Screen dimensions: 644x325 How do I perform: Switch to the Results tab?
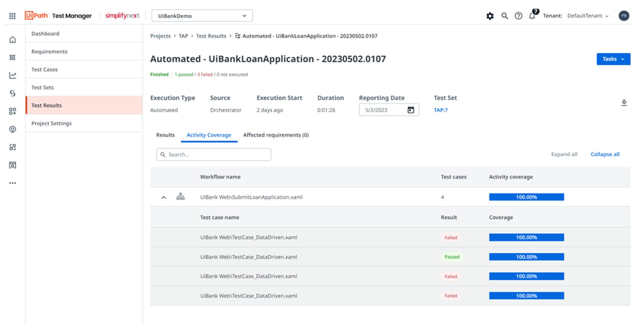[166, 135]
